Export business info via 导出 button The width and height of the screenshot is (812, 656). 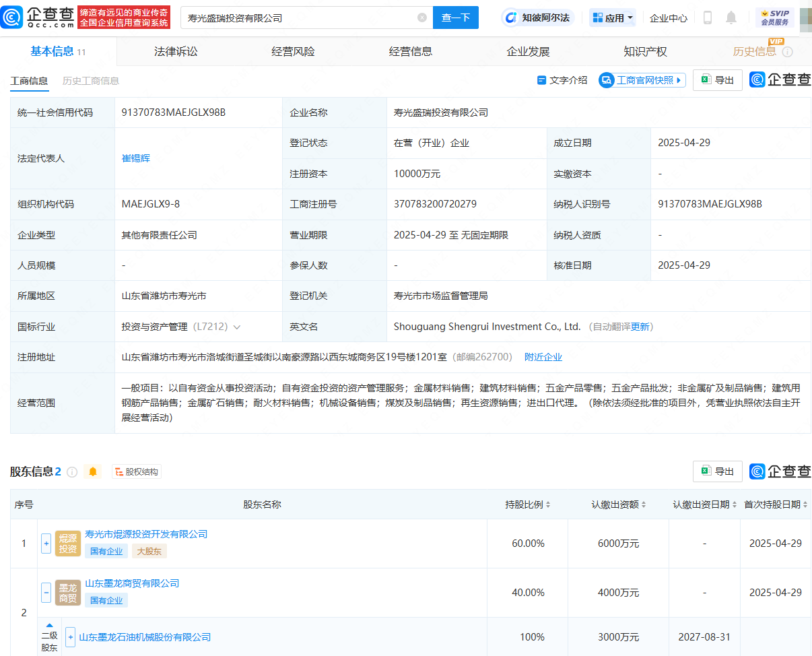coord(718,80)
